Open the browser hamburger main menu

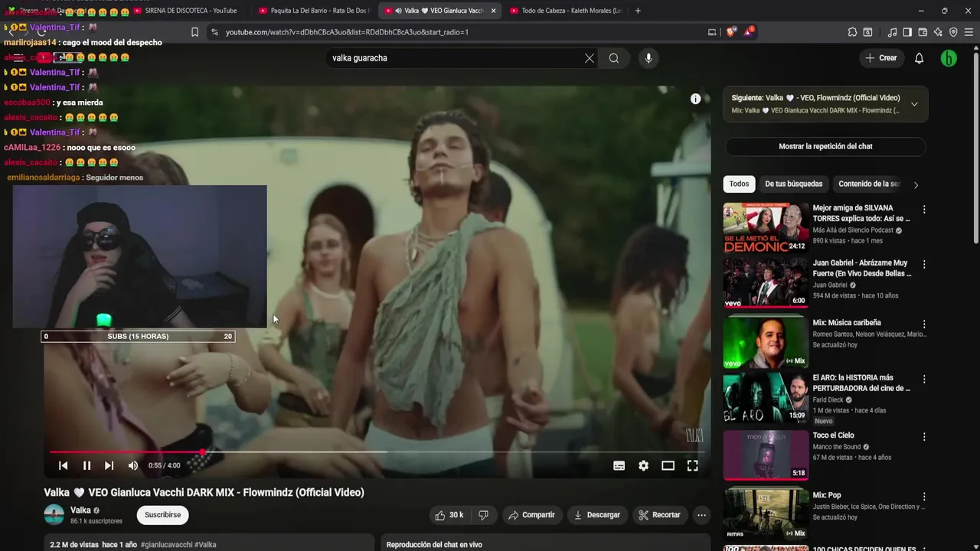969,32
